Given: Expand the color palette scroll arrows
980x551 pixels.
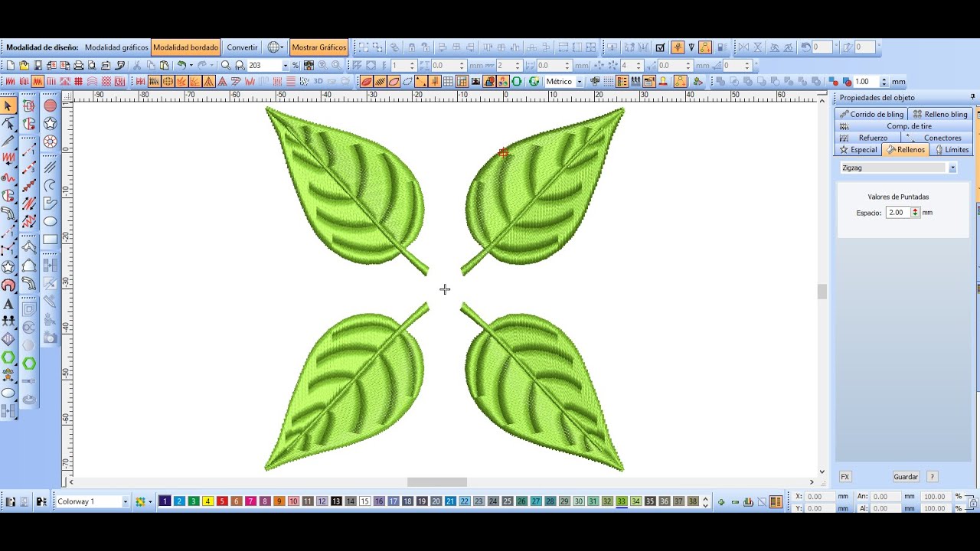Looking at the screenshot, I should point(706,502).
